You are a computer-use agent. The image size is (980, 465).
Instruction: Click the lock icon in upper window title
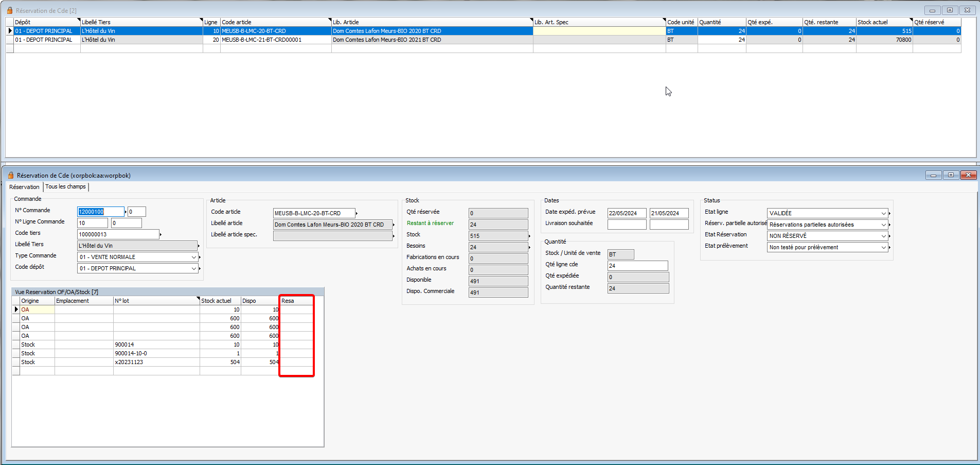tap(10, 10)
